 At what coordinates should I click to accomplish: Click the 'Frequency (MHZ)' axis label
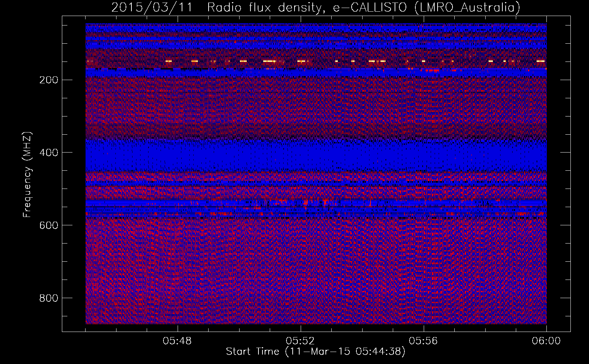pyautogui.click(x=27, y=174)
